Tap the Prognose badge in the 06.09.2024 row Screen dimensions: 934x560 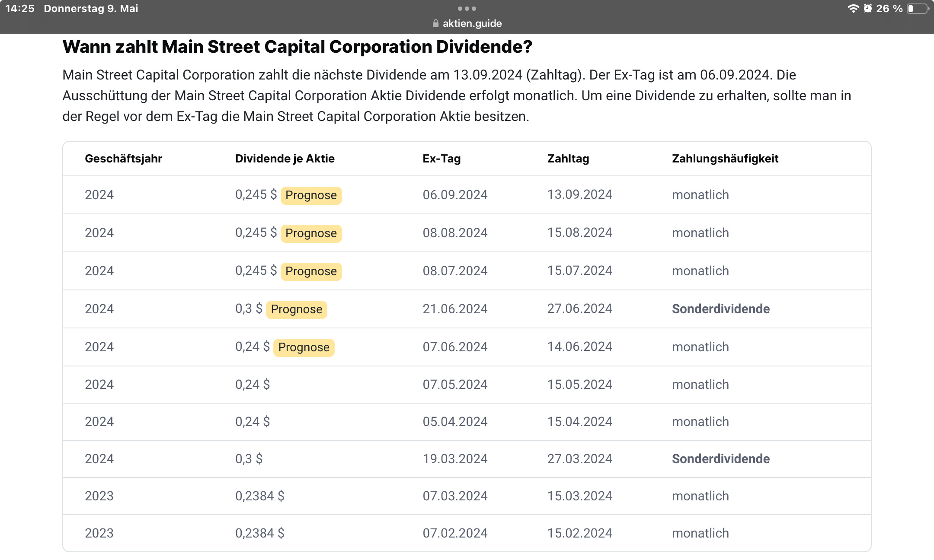point(311,195)
